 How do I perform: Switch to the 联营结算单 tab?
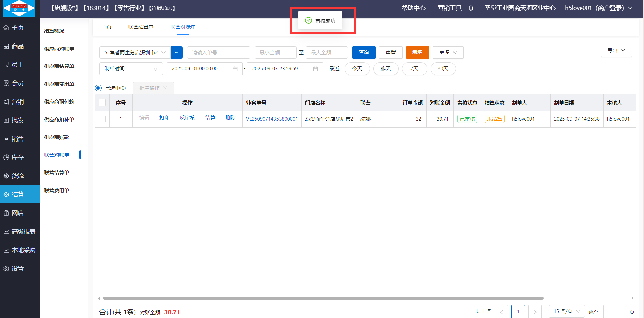coord(141,27)
